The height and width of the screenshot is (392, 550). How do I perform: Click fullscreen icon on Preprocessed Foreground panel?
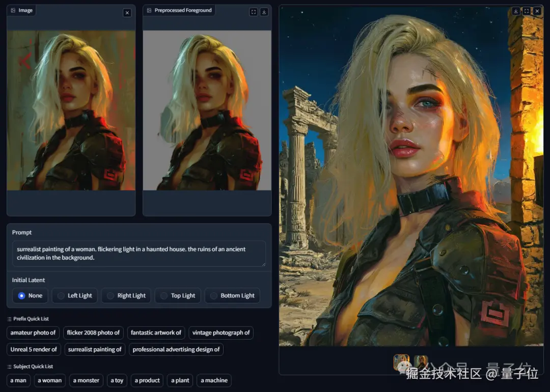(x=253, y=12)
